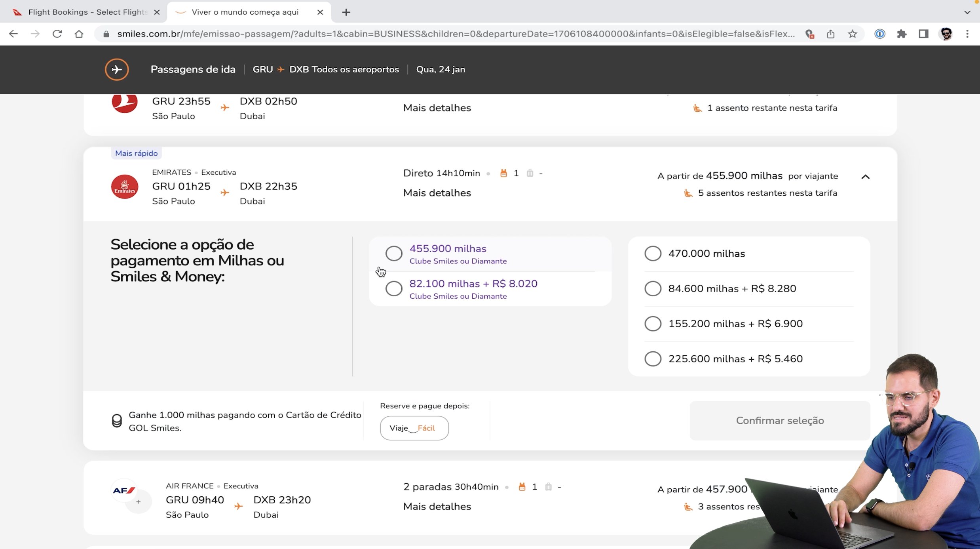Click the Emirates hand baggage icon

point(503,173)
